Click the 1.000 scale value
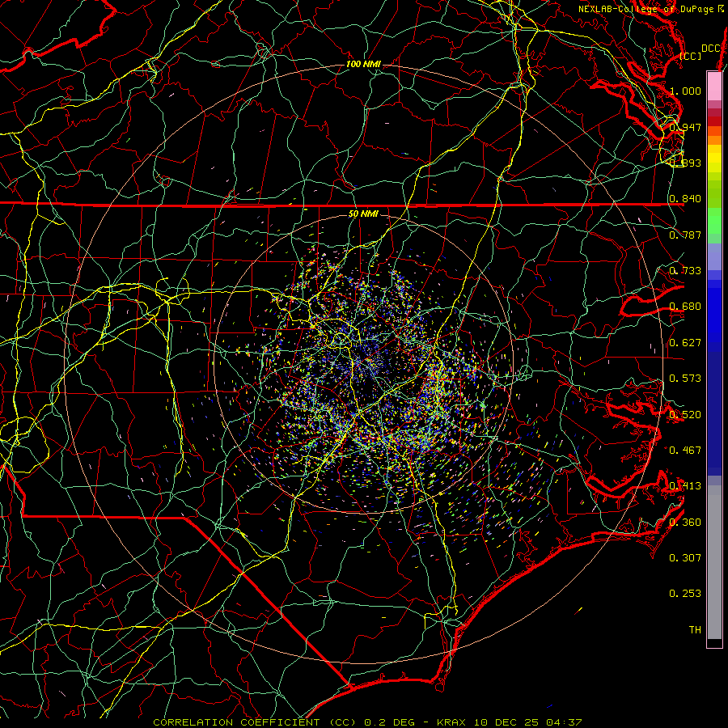This screenshot has height=728, width=728. point(685,91)
